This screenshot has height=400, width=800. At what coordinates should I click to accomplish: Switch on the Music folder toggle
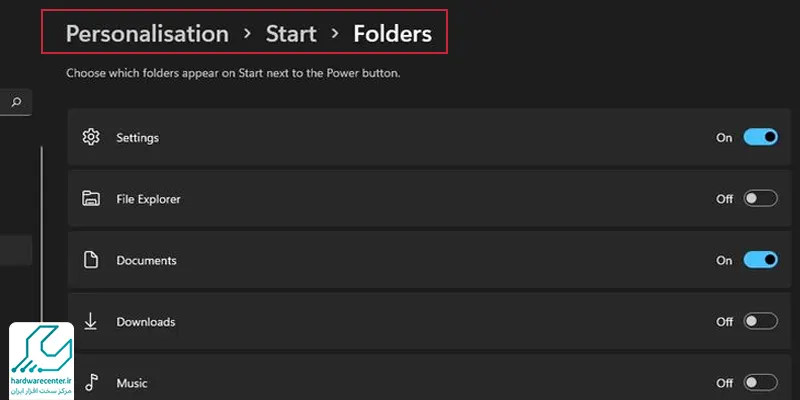tap(760, 383)
